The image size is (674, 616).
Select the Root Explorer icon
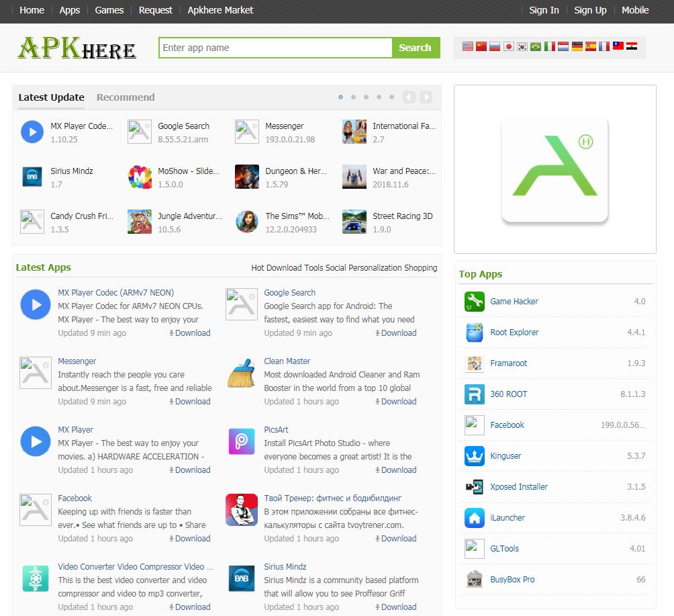(x=473, y=333)
